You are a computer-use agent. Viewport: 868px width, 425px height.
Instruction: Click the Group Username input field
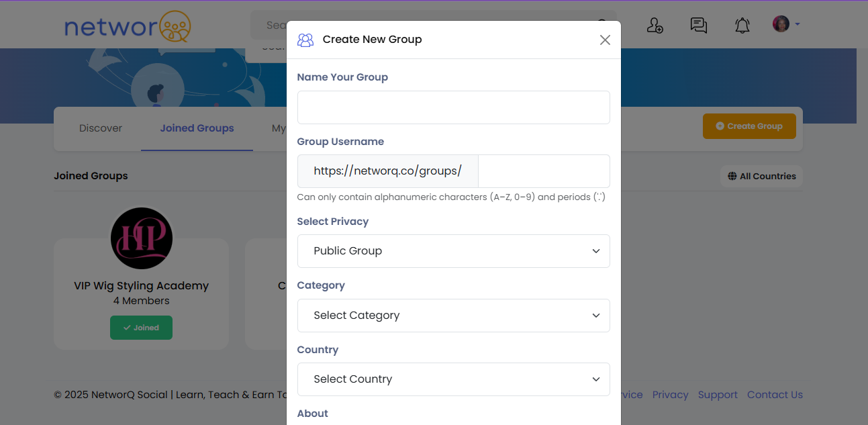[543, 171]
